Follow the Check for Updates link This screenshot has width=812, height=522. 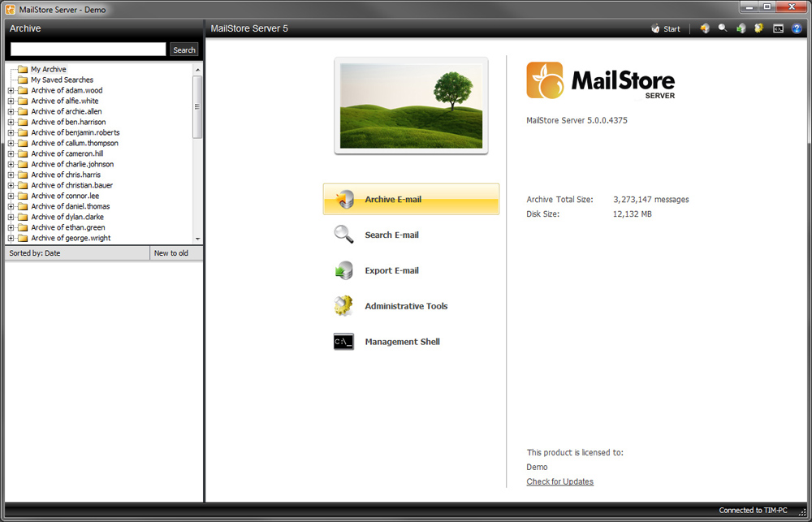click(x=559, y=481)
